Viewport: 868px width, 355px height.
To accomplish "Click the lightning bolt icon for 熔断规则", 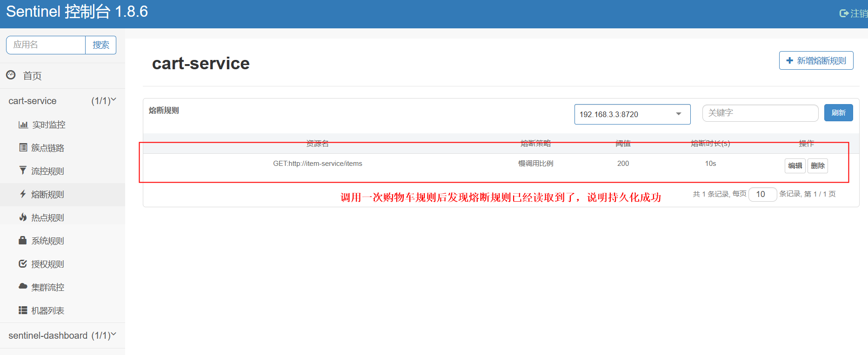I will pyautogui.click(x=23, y=194).
